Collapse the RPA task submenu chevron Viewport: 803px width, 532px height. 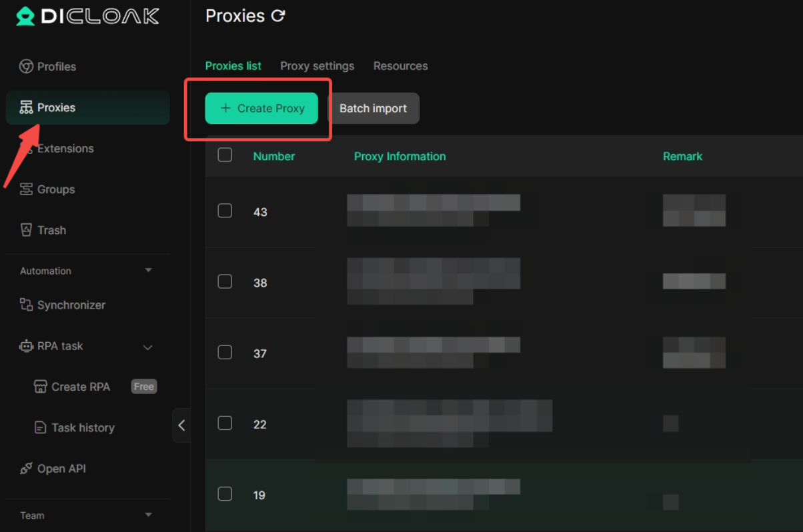[x=148, y=347]
